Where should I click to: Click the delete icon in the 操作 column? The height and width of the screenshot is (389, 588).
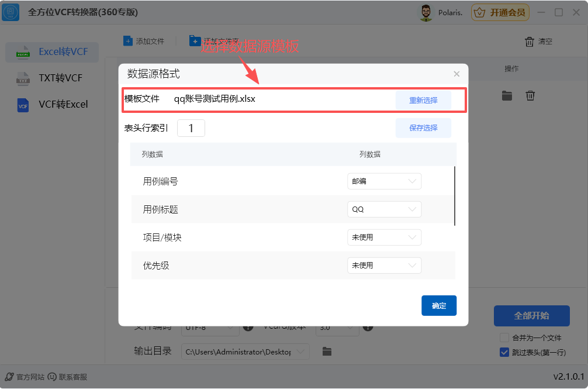pyautogui.click(x=530, y=95)
